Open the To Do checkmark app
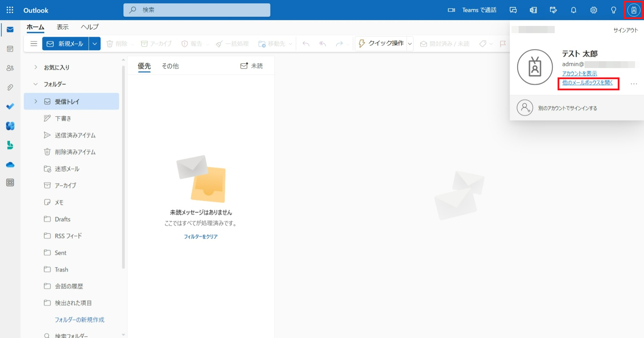 coord(10,107)
